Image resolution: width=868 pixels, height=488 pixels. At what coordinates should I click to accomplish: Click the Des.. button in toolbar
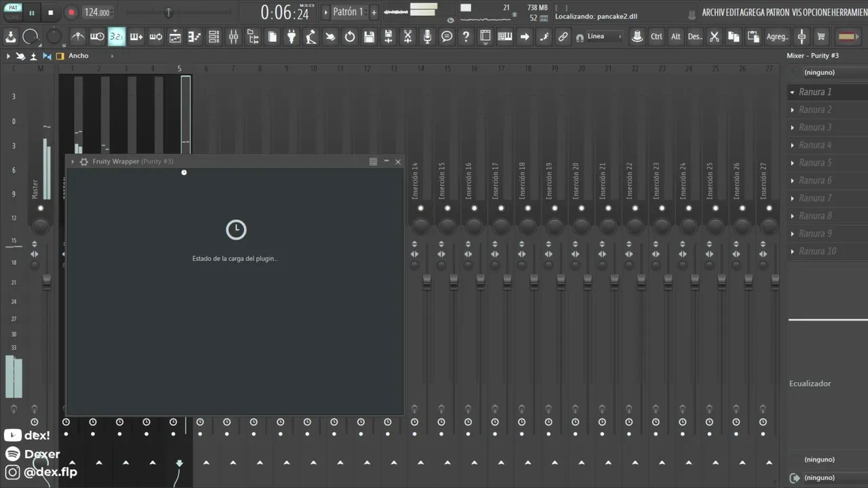694,37
